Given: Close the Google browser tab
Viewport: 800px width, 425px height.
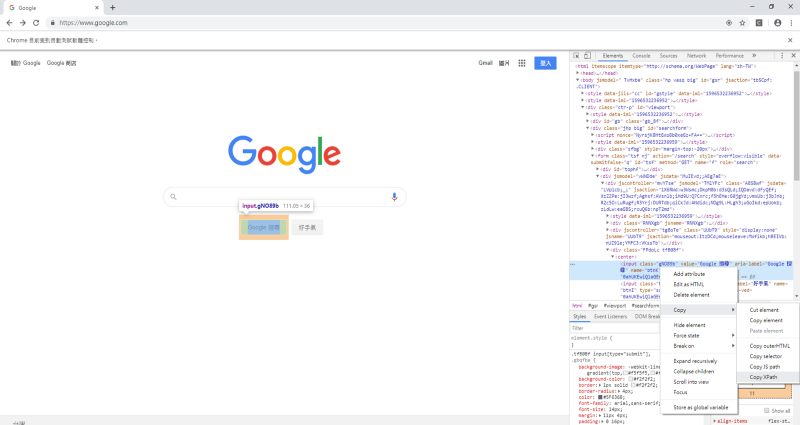Looking at the screenshot, I should (x=97, y=8).
